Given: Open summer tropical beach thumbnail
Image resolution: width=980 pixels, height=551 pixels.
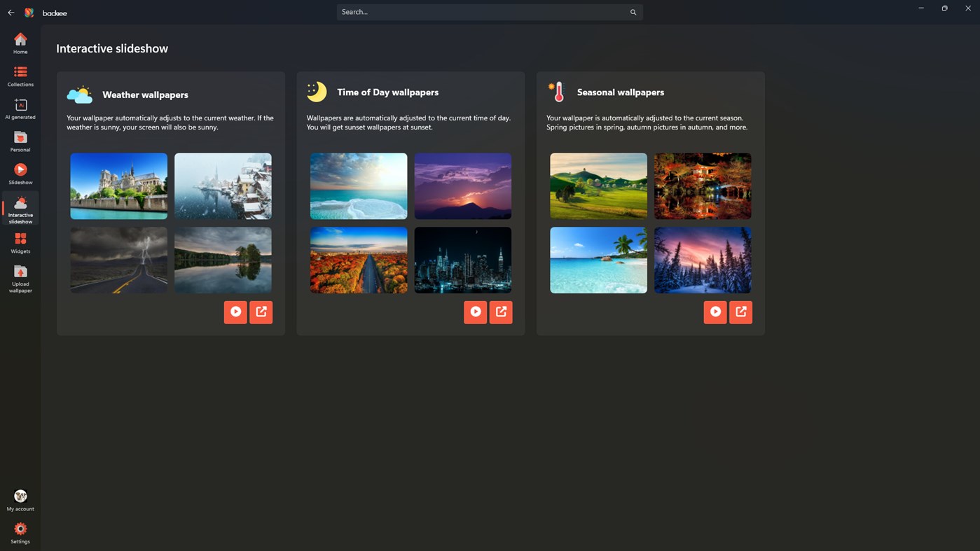Looking at the screenshot, I should point(599,260).
